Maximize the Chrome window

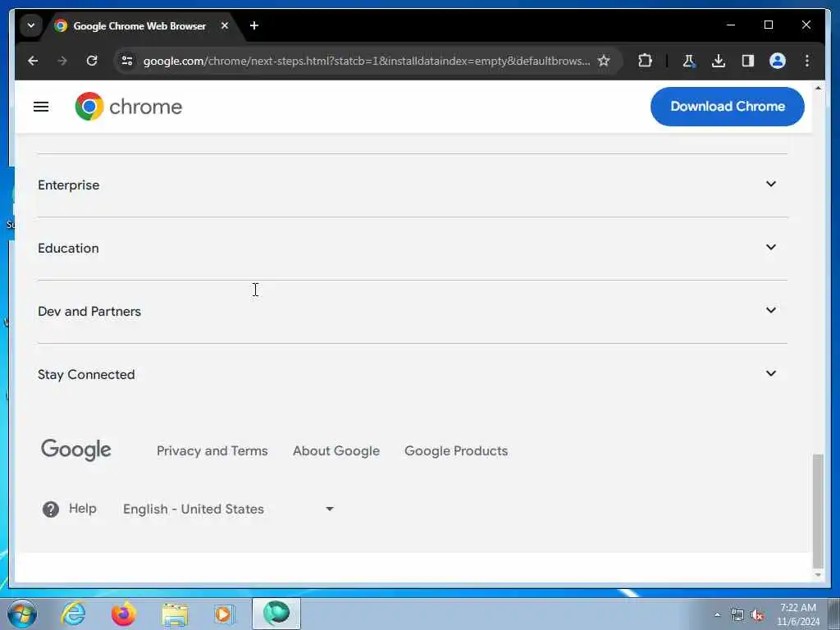tap(768, 25)
